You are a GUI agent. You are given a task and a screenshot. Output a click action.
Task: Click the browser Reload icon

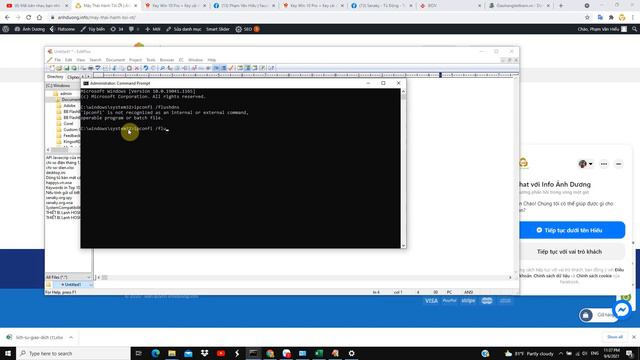tap(29, 18)
